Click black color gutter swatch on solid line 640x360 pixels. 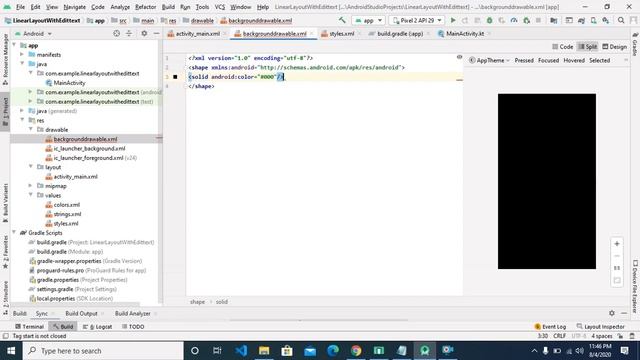point(176,77)
